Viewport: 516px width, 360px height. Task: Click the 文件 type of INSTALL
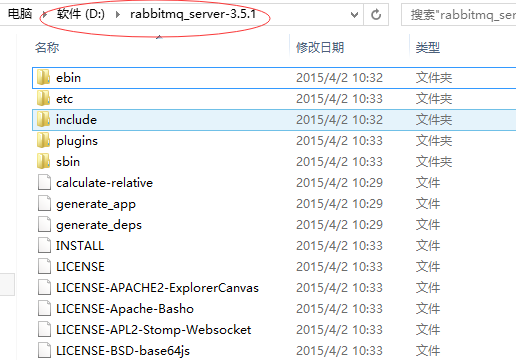pyautogui.click(x=428, y=246)
